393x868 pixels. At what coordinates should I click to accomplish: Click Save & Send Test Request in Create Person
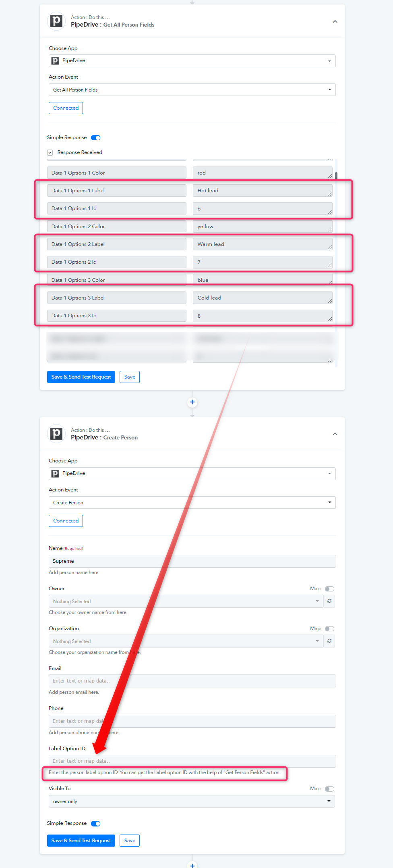coord(81,841)
